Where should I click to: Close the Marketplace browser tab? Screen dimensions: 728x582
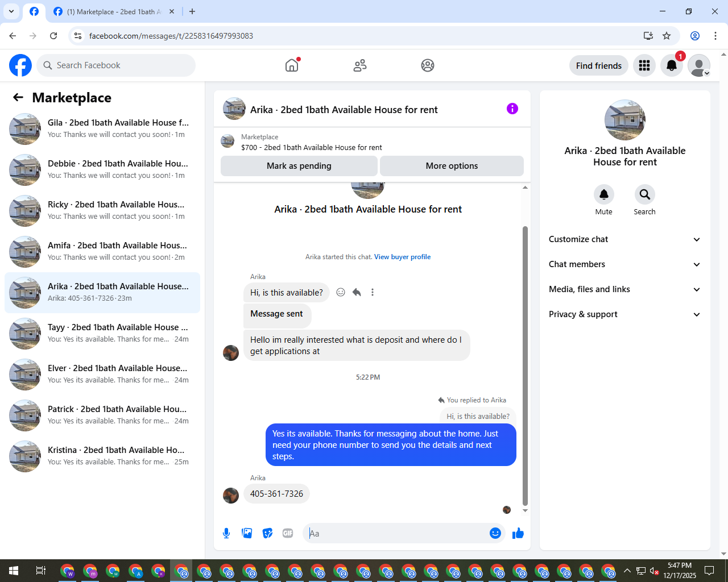pos(172,11)
